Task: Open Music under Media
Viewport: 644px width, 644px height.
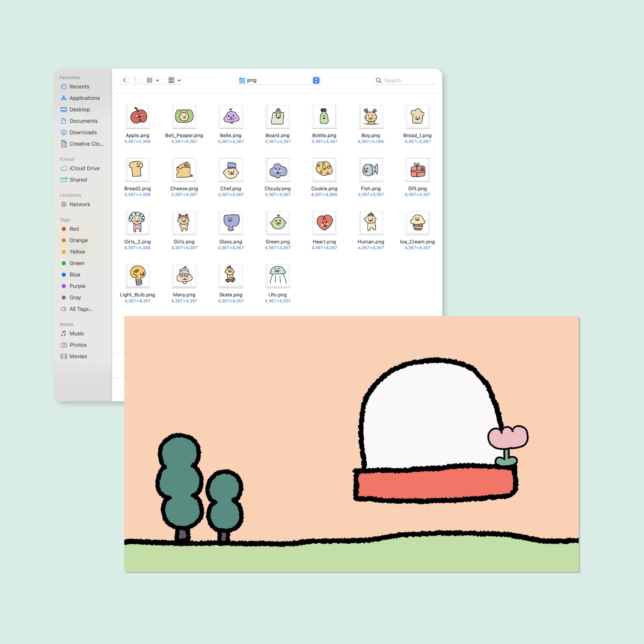Action: (x=72, y=334)
